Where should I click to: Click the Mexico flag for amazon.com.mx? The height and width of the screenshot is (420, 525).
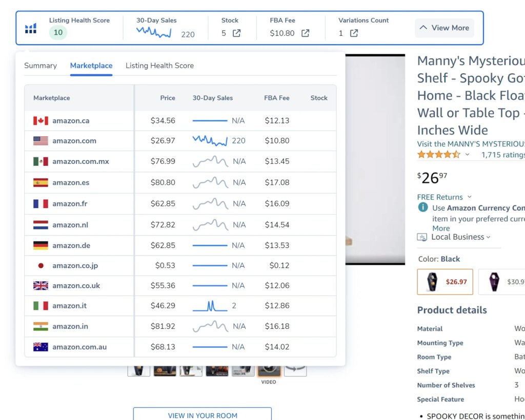pyautogui.click(x=41, y=161)
